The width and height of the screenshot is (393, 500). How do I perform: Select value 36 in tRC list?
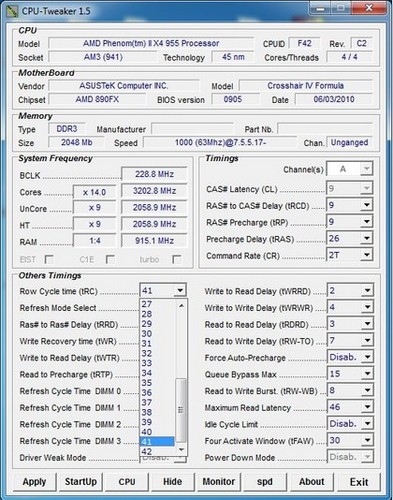[158, 392]
